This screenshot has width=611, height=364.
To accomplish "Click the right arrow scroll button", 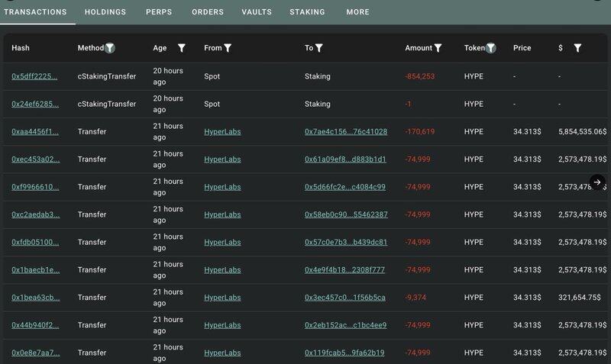I will coord(597,182).
